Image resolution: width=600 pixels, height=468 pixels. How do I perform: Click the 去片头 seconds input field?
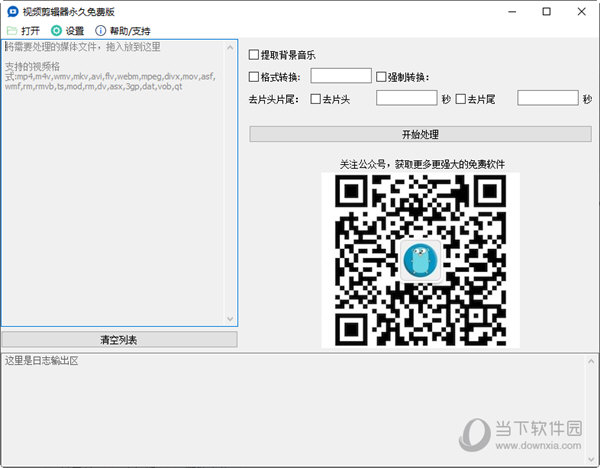click(406, 98)
